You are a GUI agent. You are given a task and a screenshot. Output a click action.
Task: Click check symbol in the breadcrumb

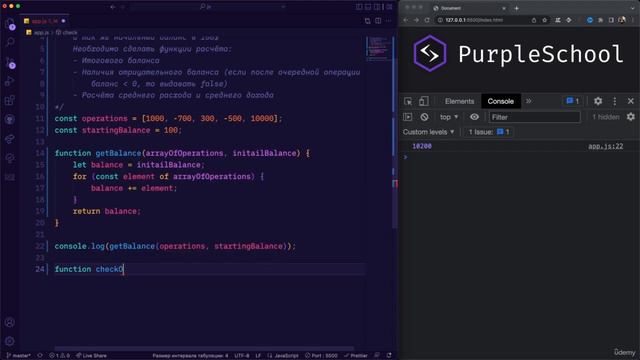[x=67, y=32]
